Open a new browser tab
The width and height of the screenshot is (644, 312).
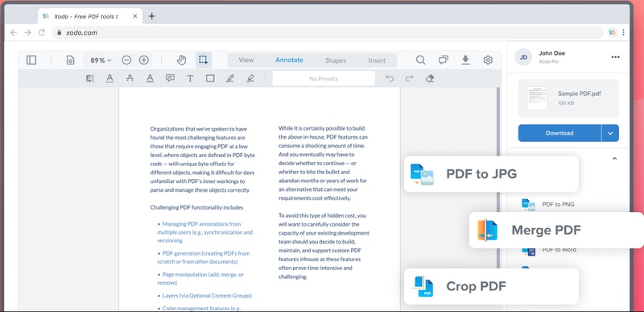click(151, 16)
